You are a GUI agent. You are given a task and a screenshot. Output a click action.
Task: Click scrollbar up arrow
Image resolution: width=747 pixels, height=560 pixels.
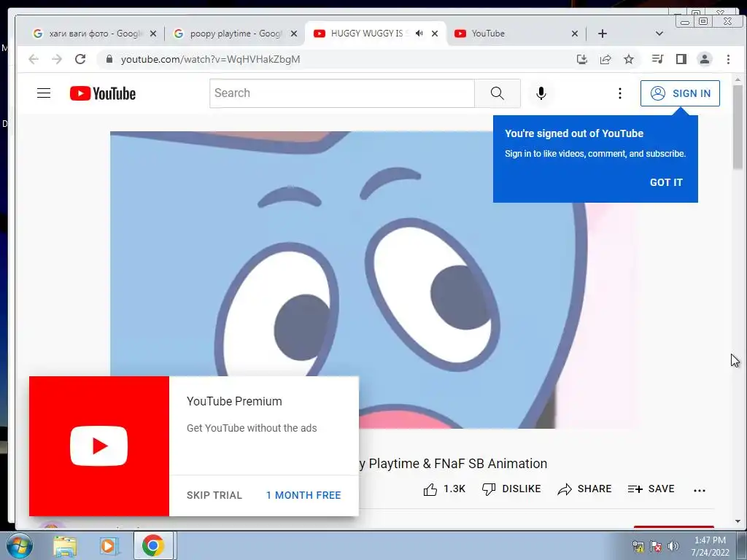coord(738,79)
